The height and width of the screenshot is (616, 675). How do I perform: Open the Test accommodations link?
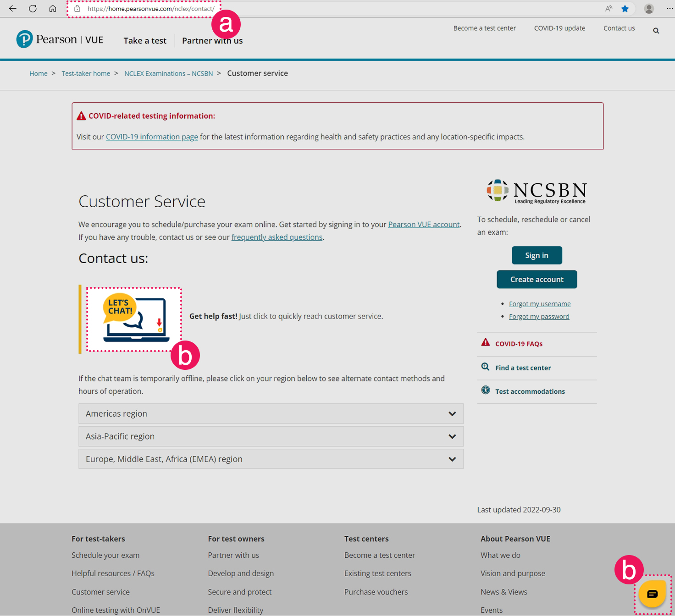tap(530, 392)
